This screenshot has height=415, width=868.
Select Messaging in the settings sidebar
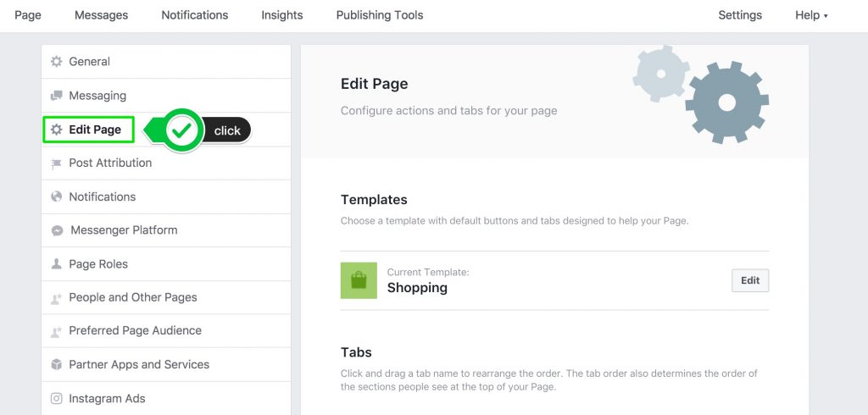point(166,96)
